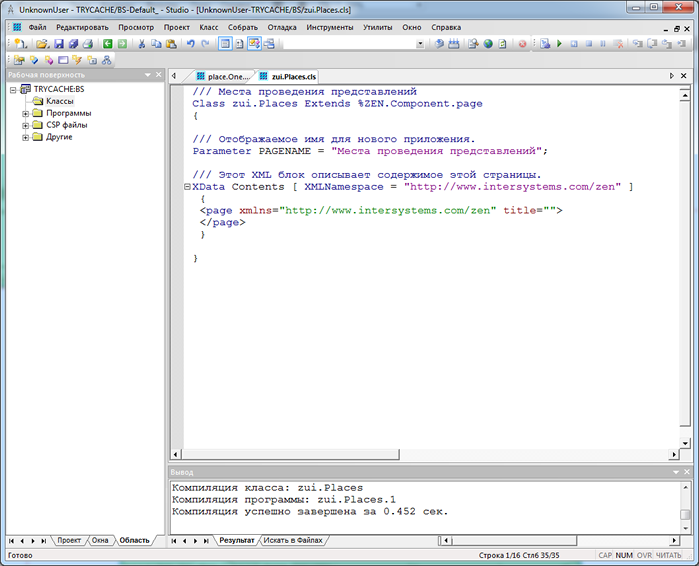The image size is (699, 566).
Task: Expand the Другие folder node
Action: (26, 138)
